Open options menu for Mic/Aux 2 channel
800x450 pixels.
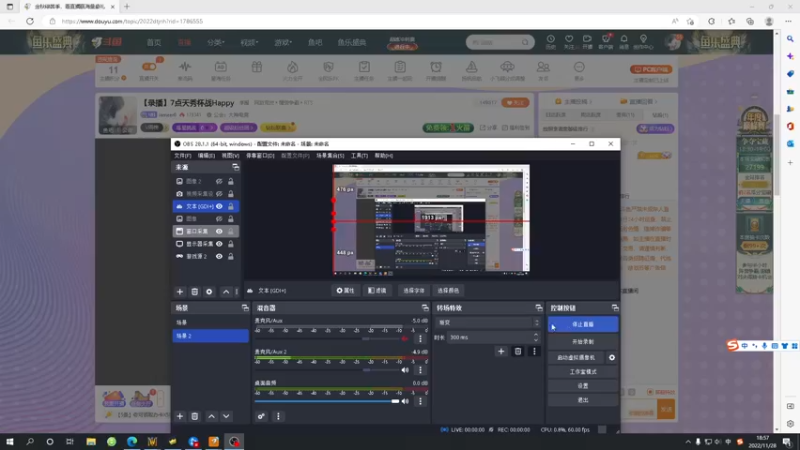tap(420, 370)
